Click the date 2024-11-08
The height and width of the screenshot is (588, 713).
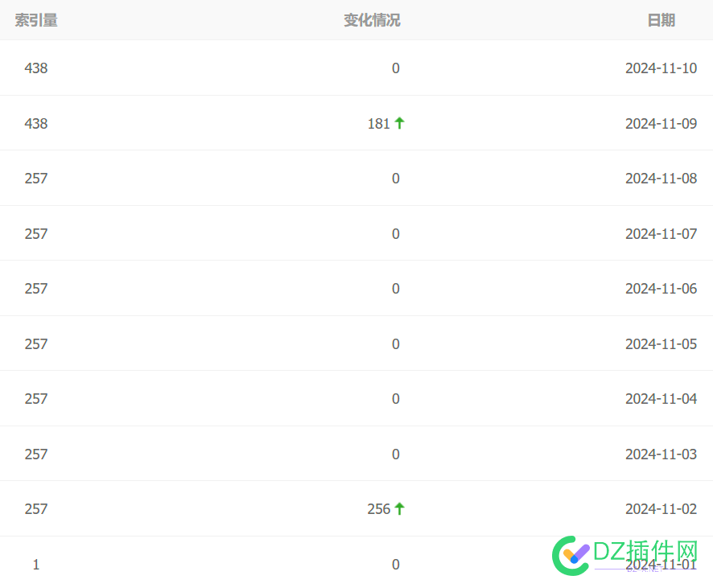pos(661,178)
